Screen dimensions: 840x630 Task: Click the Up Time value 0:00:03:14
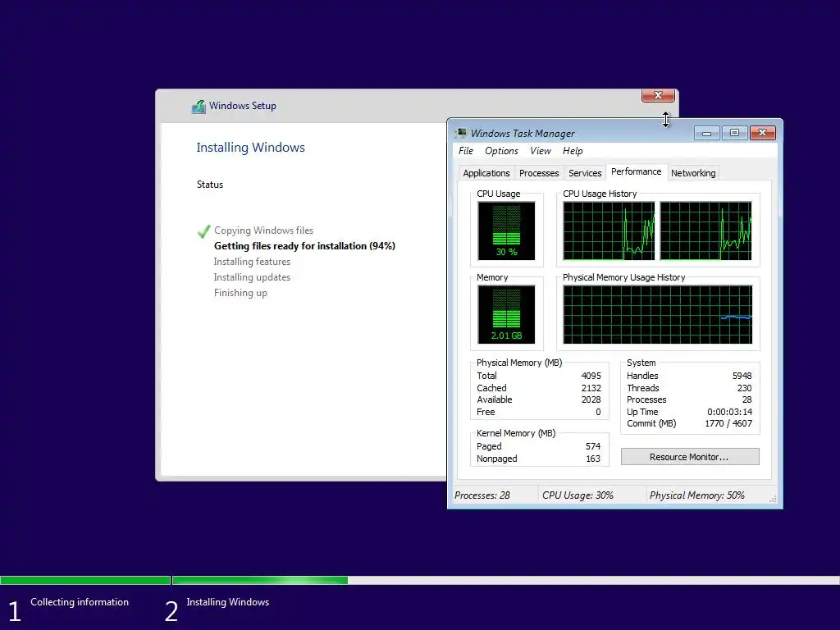[729, 412]
